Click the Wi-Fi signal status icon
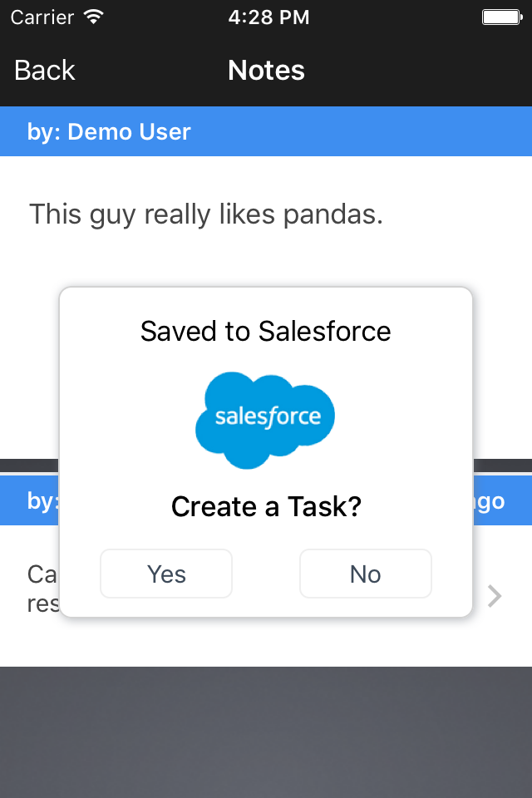This screenshot has width=532, height=798. click(94, 17)
